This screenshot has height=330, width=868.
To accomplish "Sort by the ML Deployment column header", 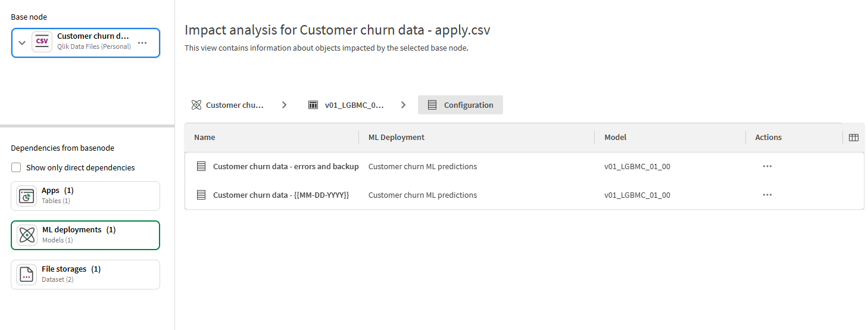I will [396, 138].
